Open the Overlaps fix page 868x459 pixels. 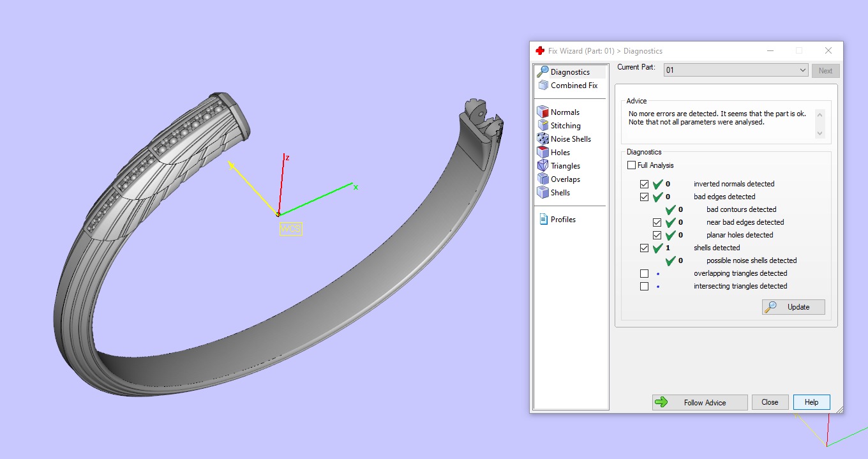click(x=565, y=179)
